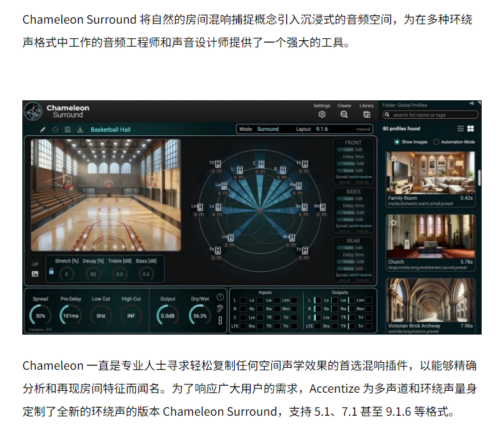Click the R speaker icon in the circle

click(283, 170)
